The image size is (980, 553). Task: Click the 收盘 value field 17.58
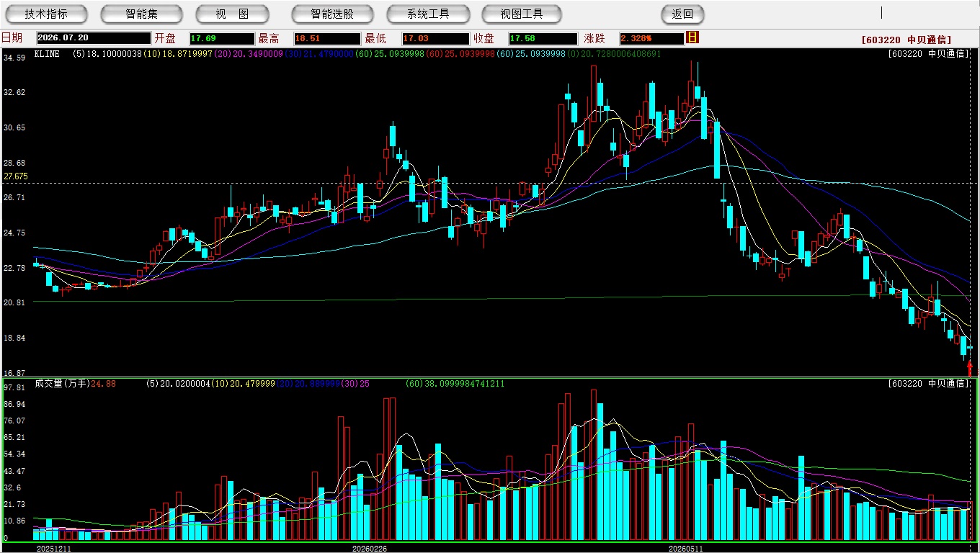(x=543, y=38)
